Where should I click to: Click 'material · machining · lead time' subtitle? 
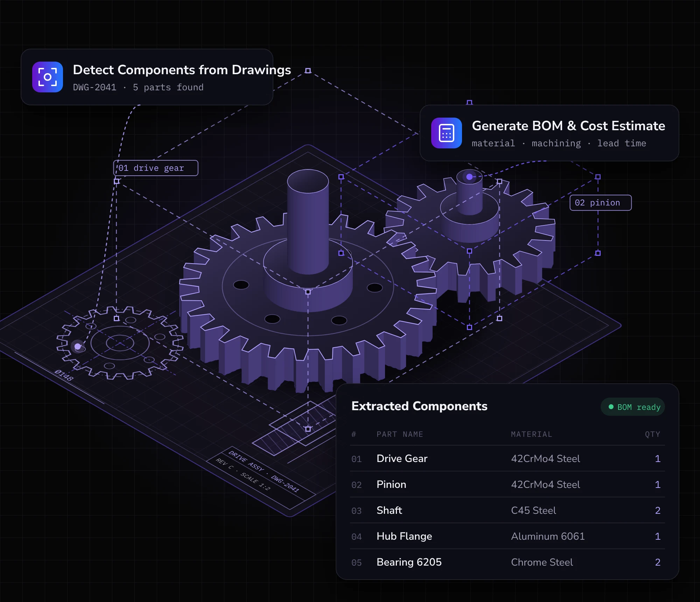tap(559, 143)
